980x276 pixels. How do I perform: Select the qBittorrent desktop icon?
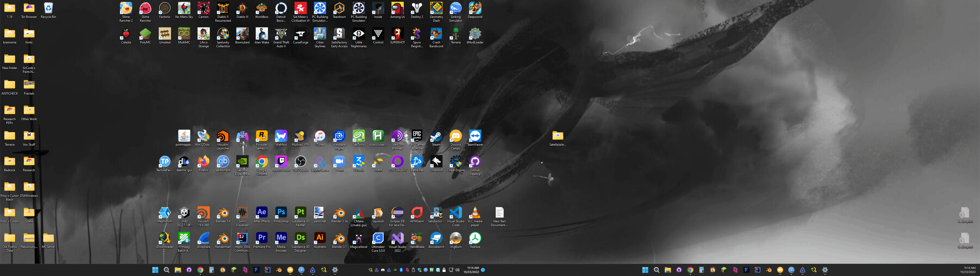223,164
